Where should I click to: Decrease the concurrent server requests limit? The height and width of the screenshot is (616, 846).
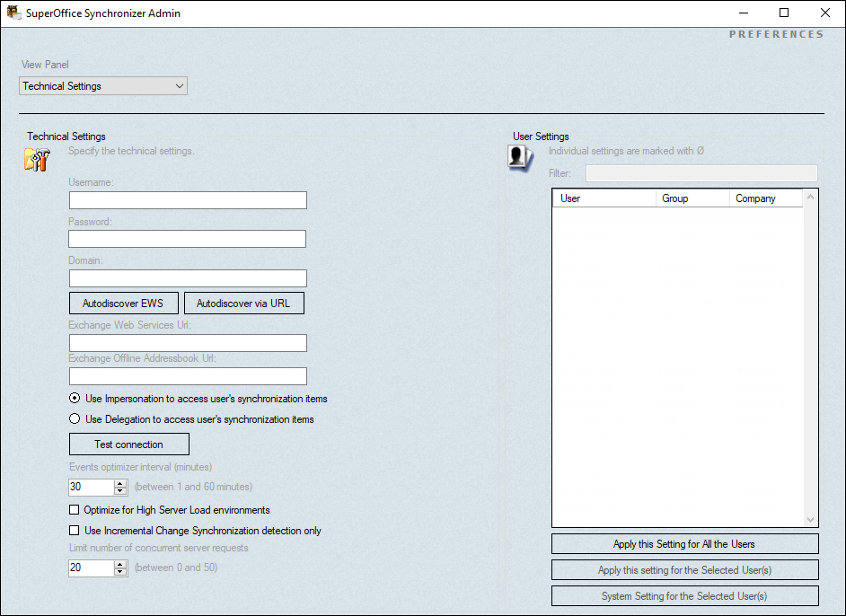(120, 572)
